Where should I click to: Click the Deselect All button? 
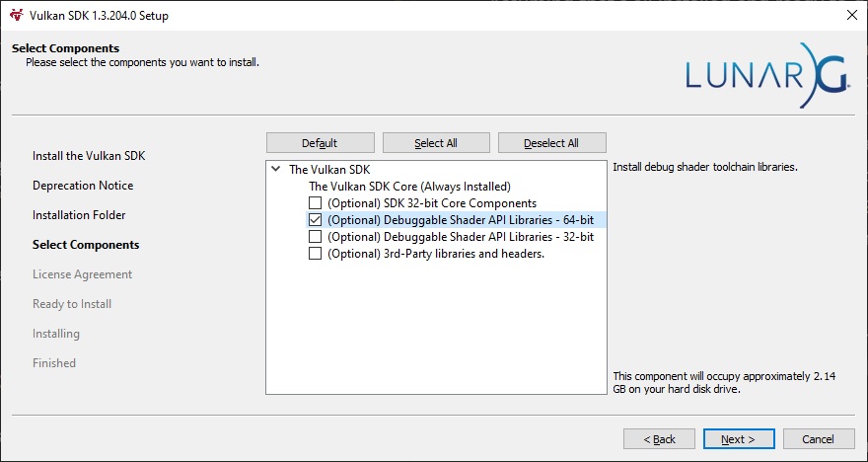[552, 143]
